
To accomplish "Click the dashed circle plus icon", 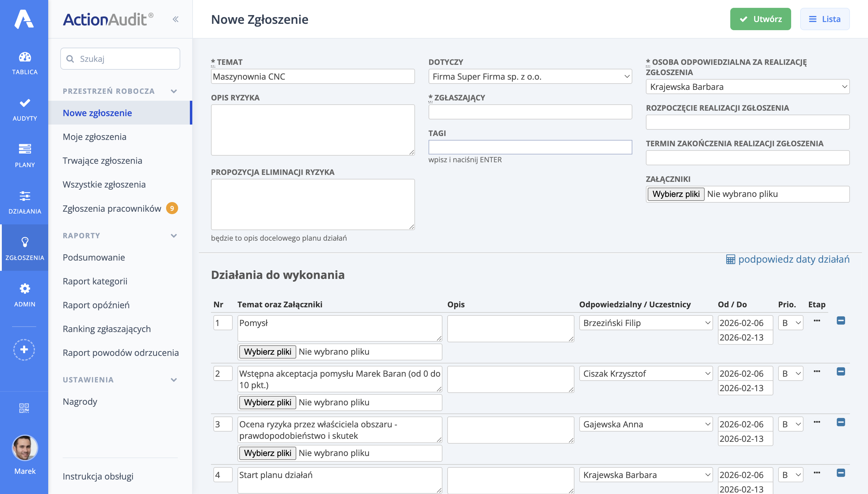I will (24, 350).
